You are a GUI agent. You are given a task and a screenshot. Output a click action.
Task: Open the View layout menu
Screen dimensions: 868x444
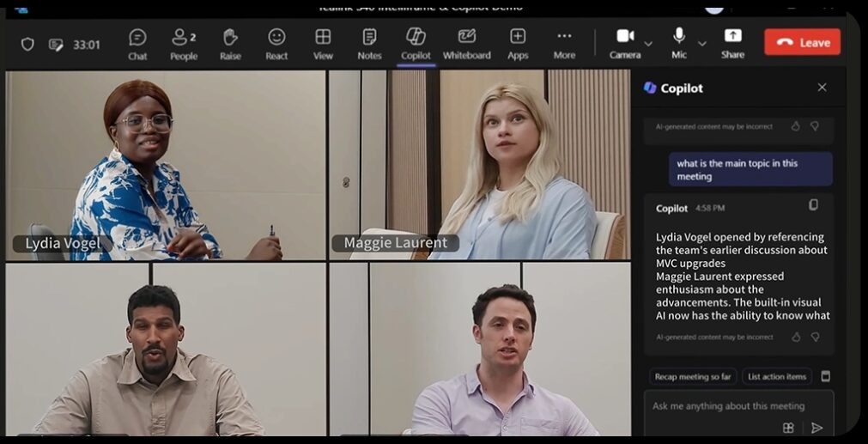click(323, 43)
